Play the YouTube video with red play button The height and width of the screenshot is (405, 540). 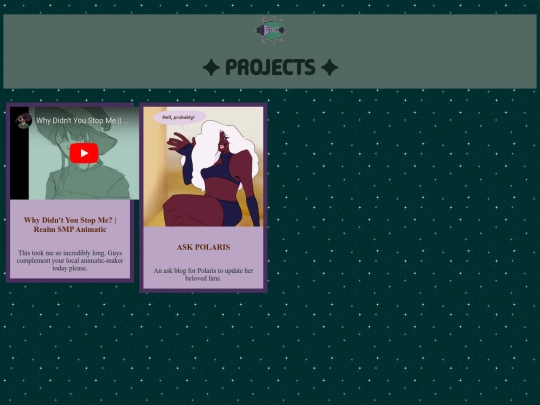pos(84,153)
